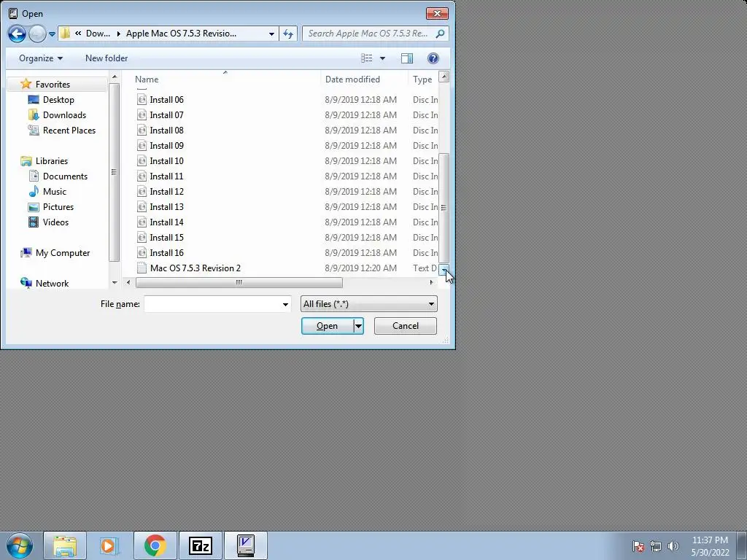
Task: Select the Downloads item in Favorites
Action: pyautogui.click(x=64, y=114)
